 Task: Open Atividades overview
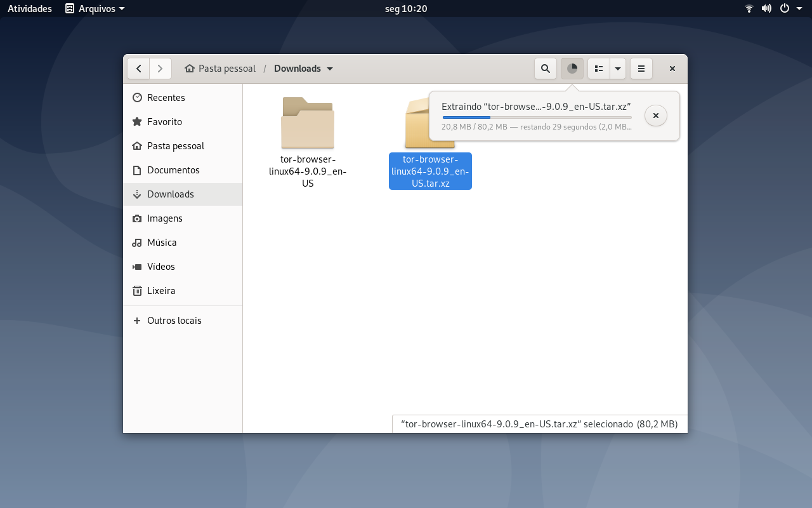(30, 9)
